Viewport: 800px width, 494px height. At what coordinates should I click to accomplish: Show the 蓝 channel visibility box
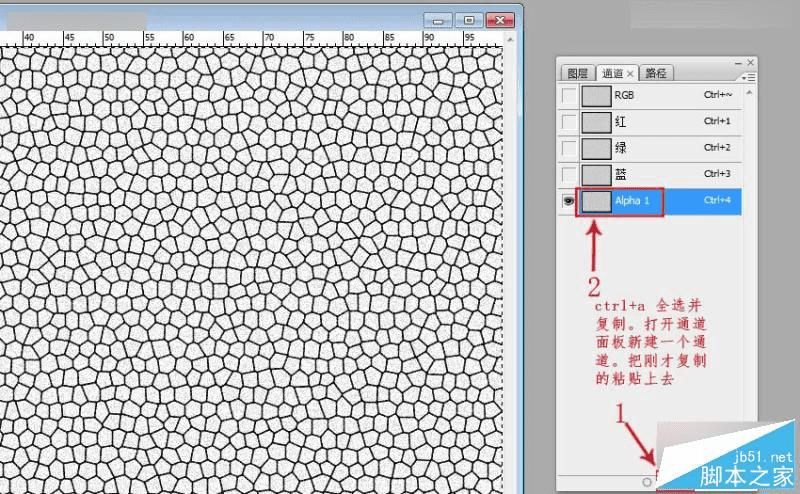click(568, 175)
